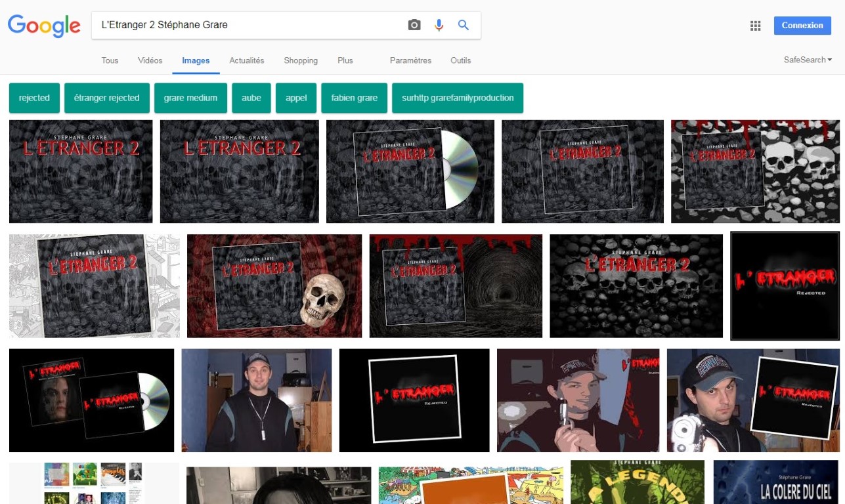Click the Connexion sign-in button

tap(802, 26)
